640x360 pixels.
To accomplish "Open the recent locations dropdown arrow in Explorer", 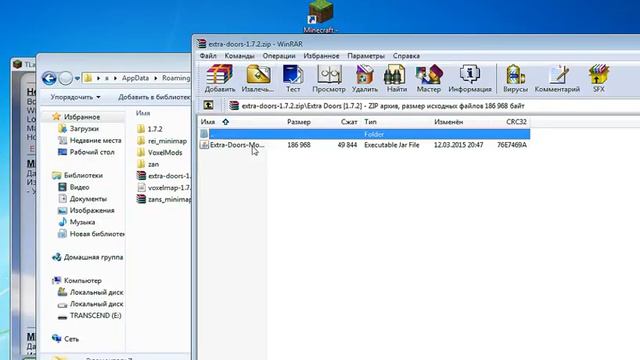I will point(77,78).
